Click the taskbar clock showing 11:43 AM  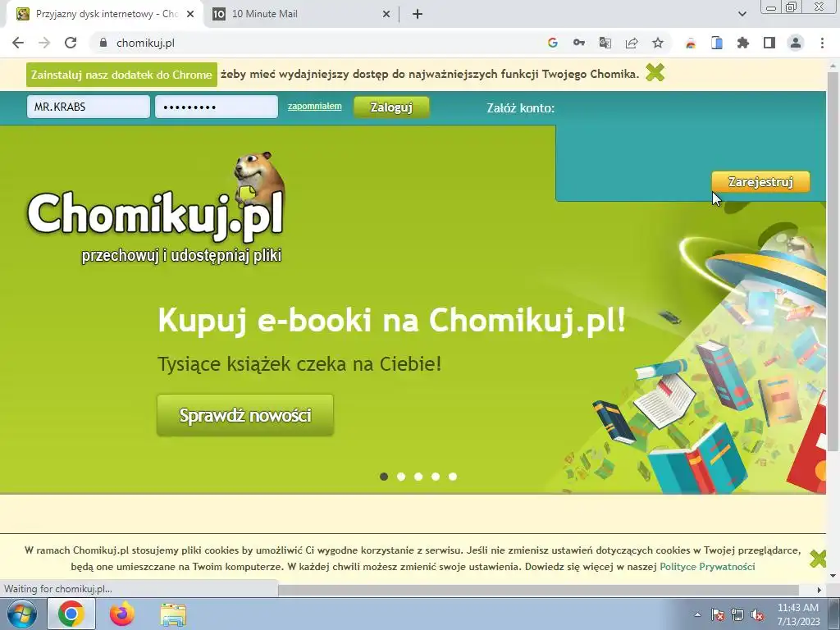click(798, 614)
